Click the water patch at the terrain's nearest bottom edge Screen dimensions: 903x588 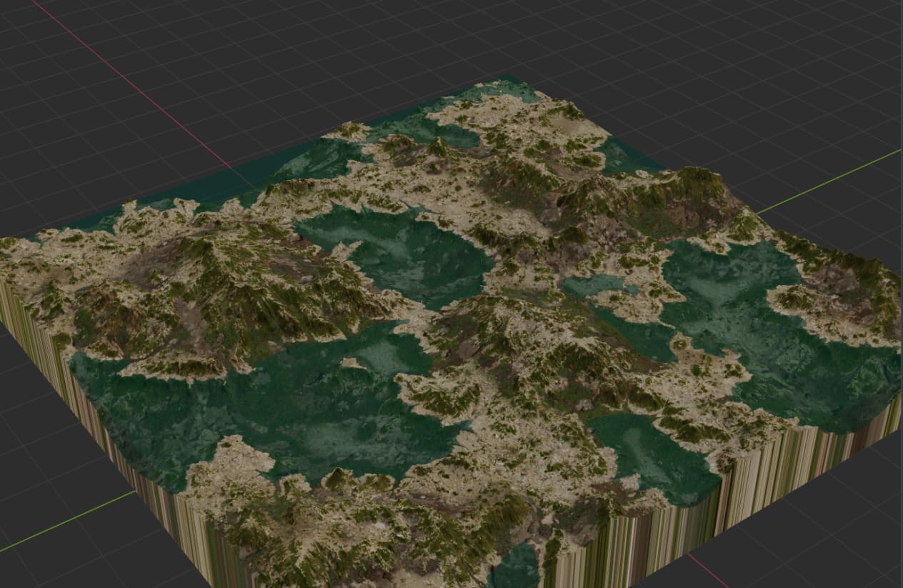pyautogui.click(x=516, y=566)
